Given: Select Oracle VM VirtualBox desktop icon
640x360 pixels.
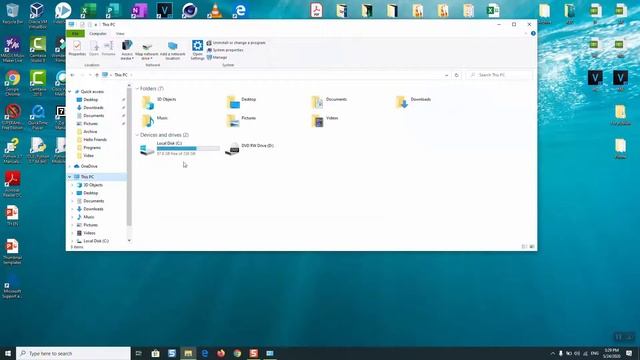Looking at the screenshot, I should point(38,16).
